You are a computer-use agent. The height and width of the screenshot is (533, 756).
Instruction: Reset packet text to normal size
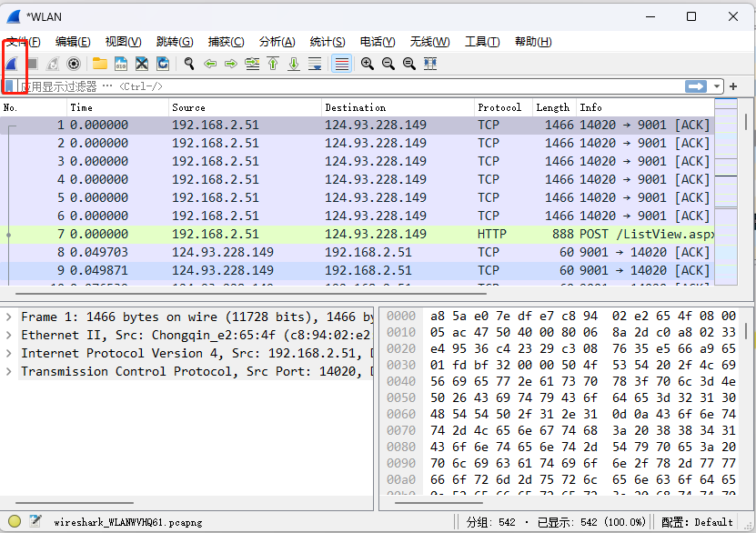click(x=409, y=64)
